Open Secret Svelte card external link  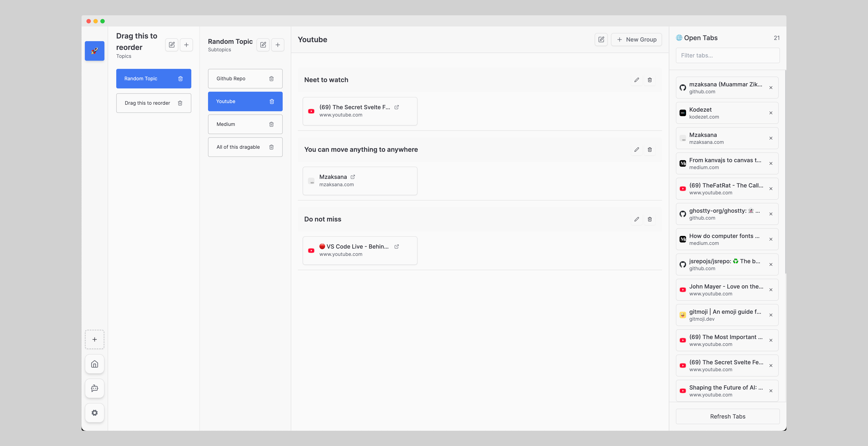(397, 107)
